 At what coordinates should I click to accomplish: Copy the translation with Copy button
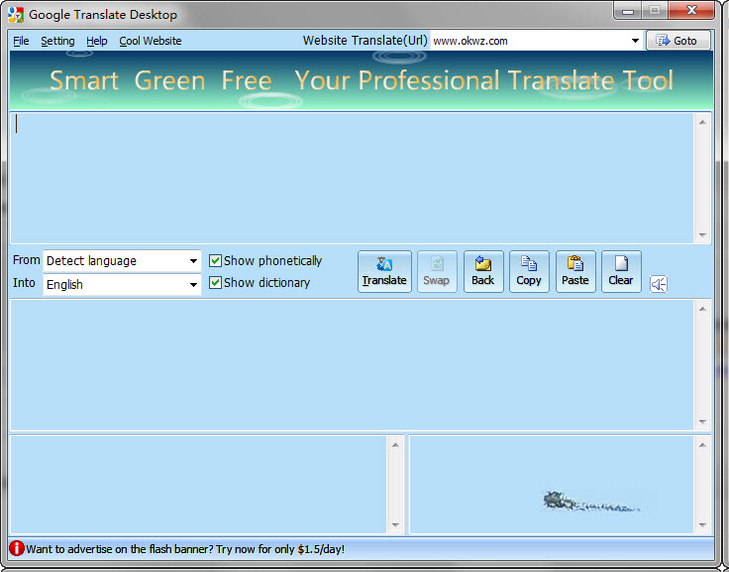[529, 272]
